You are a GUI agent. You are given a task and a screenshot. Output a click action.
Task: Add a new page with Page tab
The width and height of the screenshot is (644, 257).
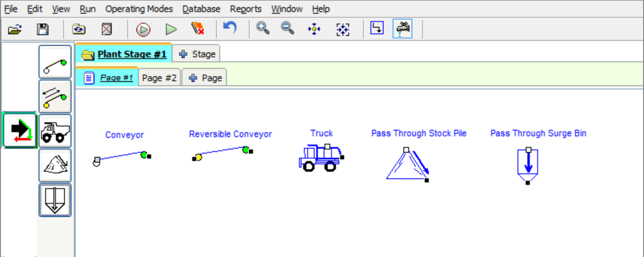204,78
